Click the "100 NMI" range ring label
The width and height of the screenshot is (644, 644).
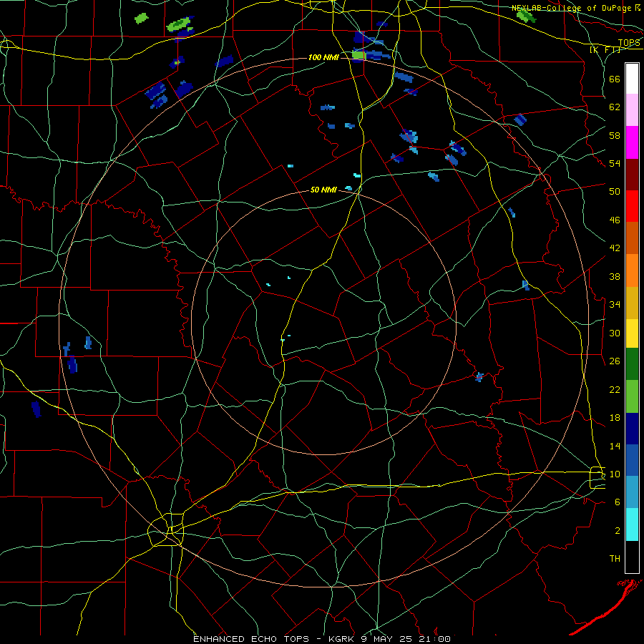point(323,57)
